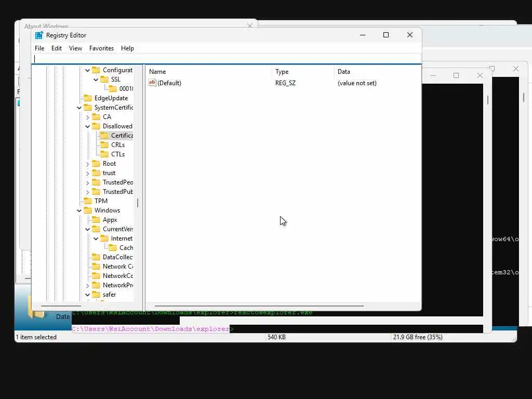Select the Appx folder icon

pos(96,220)
